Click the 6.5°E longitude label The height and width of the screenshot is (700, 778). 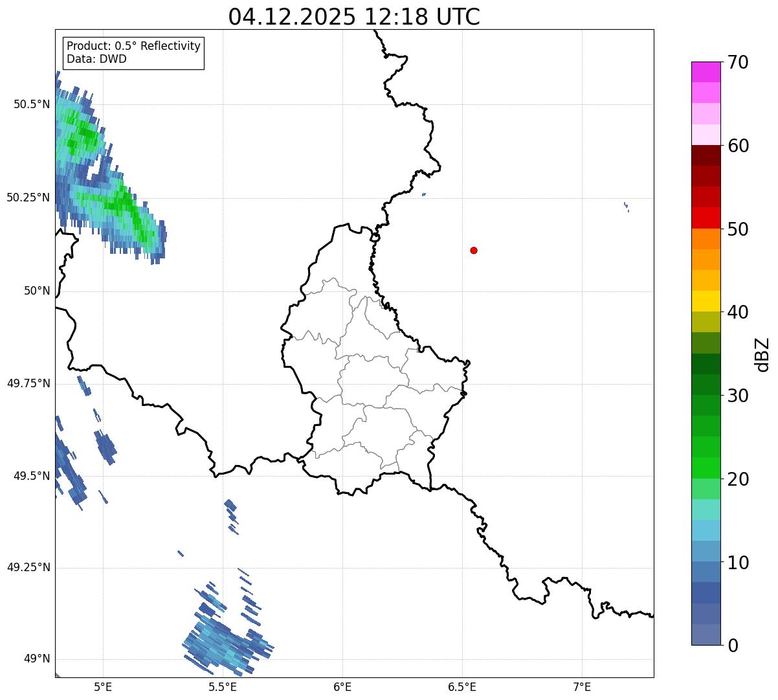[462, 686]
